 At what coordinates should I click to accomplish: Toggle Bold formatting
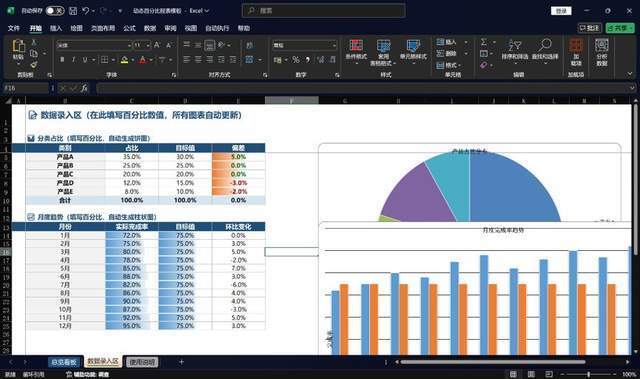tap(62, 60)
